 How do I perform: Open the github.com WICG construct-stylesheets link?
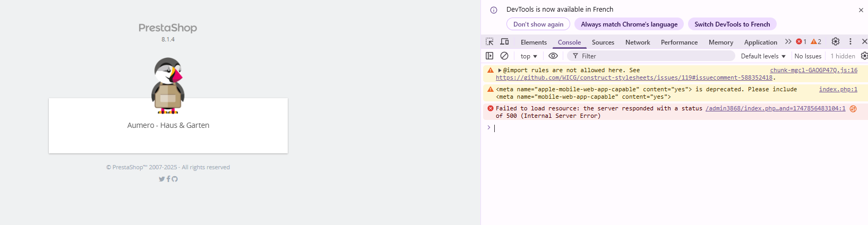634,77
